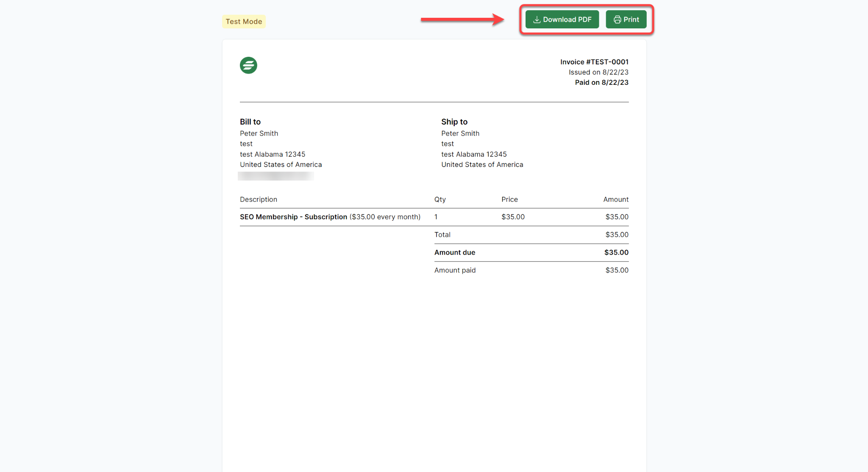The height and width of the screenshot is (472, 868).
Task: Click the $35.00 Amount paid value
Action: 617,270
